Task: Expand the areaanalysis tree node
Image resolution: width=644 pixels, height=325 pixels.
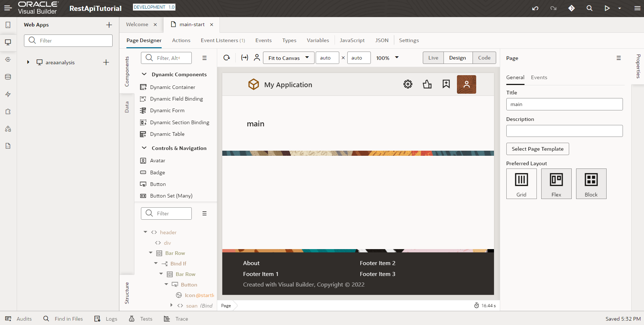Action: tap(28, 62)
